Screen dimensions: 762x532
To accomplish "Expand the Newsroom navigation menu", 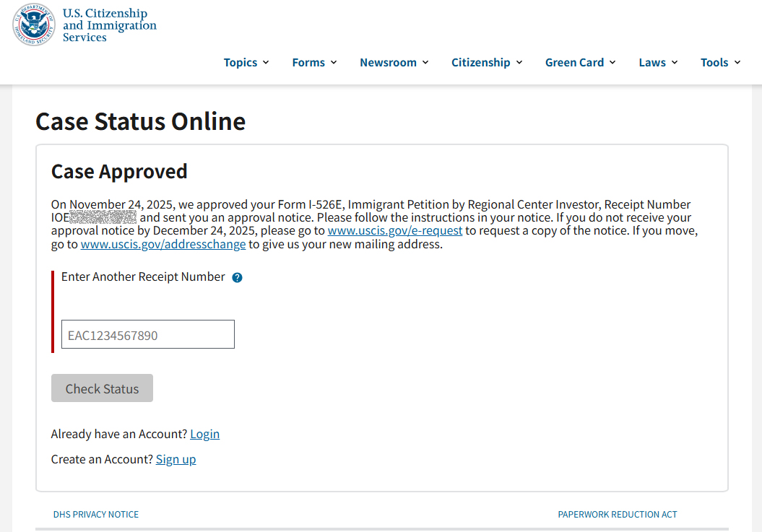I will [x=394, y=63].
